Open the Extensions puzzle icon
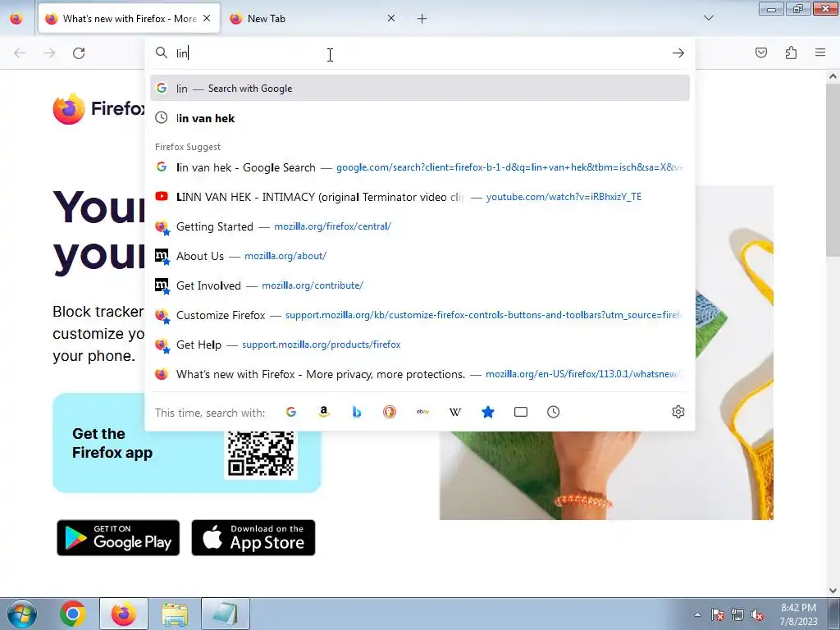The image size is (840, 630). point(791,52)
